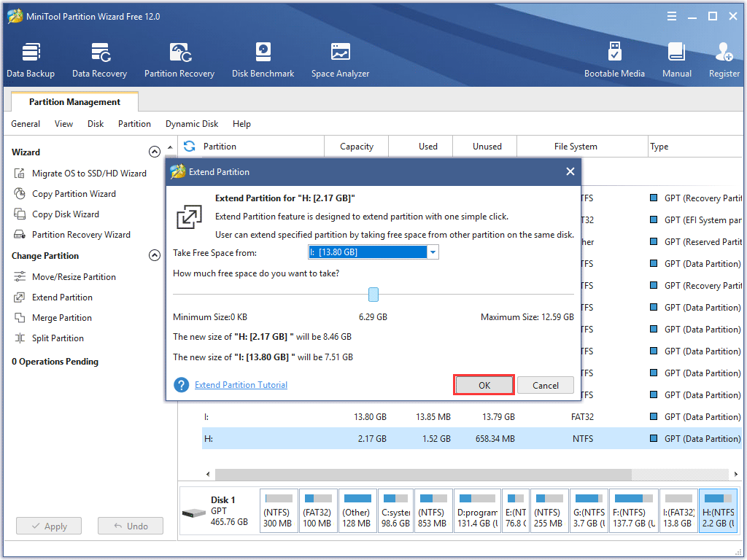Confirm with the OK button

pyautogui.click(x=484, y=384)
